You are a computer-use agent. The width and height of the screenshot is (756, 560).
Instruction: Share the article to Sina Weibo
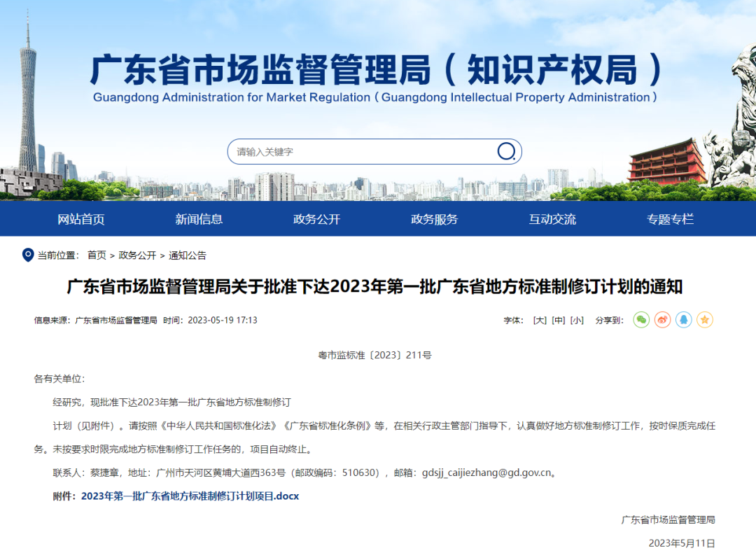click(663, 320)
